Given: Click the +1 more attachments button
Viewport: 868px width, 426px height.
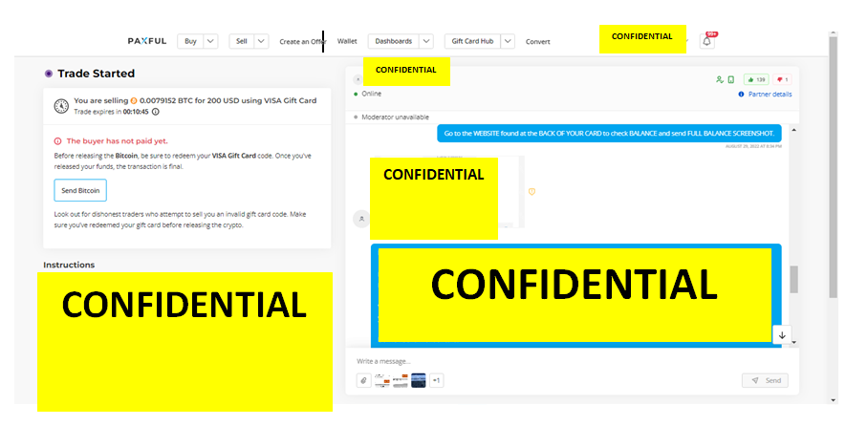Looking at the screenshot, I should click(x=436, y=381).
